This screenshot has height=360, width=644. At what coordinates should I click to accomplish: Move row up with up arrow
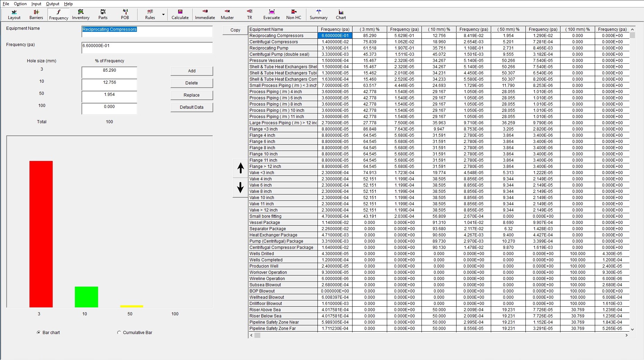tap(241, 168)
